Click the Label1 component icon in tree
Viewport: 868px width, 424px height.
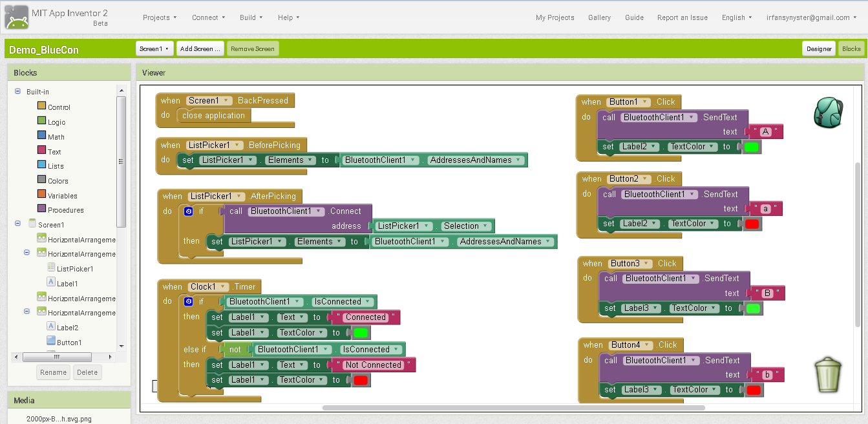pyautogui.click(x=51, y=282)
